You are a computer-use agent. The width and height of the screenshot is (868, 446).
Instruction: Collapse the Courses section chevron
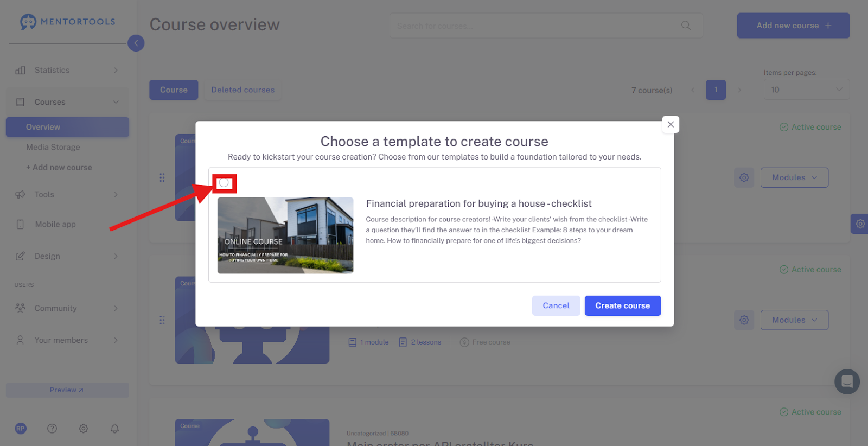click(116, 102)
